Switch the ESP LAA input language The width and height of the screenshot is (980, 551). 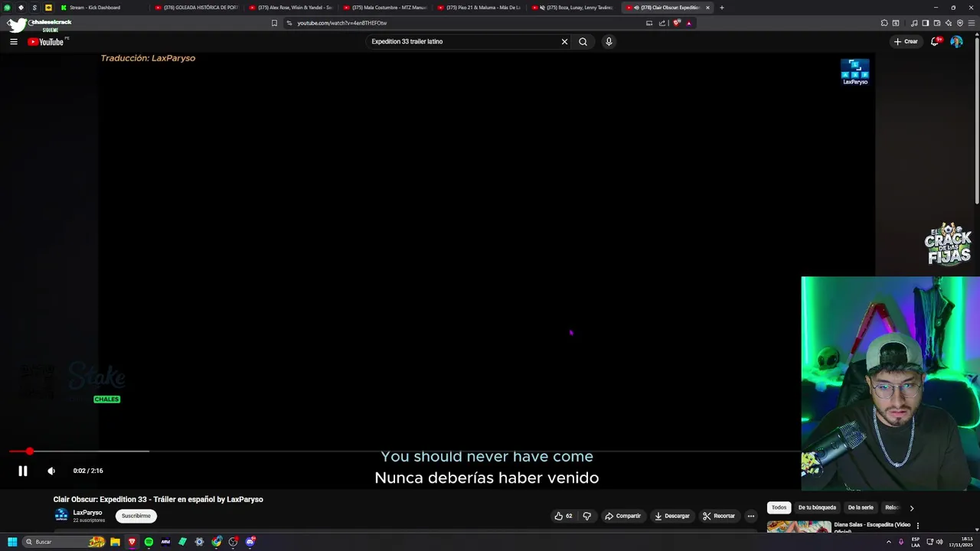[x=916, y=542]
